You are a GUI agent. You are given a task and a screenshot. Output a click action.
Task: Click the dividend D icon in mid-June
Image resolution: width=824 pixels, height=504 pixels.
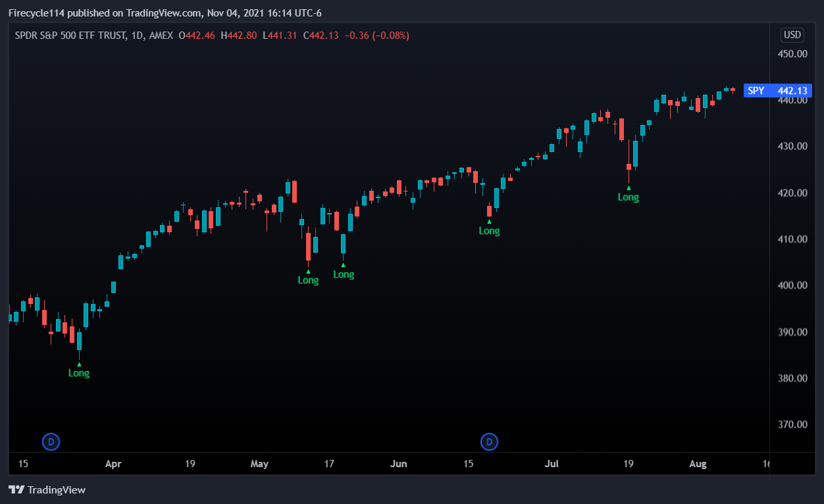pos(489,441)
